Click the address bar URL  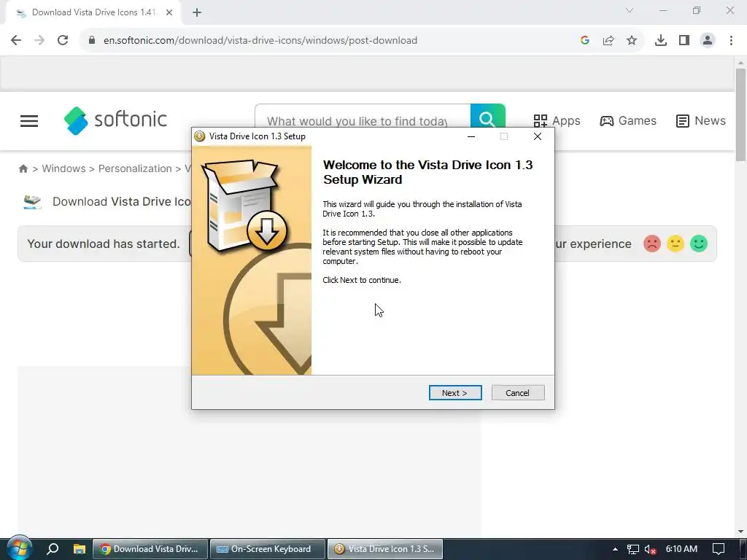(x=260, y=41)
